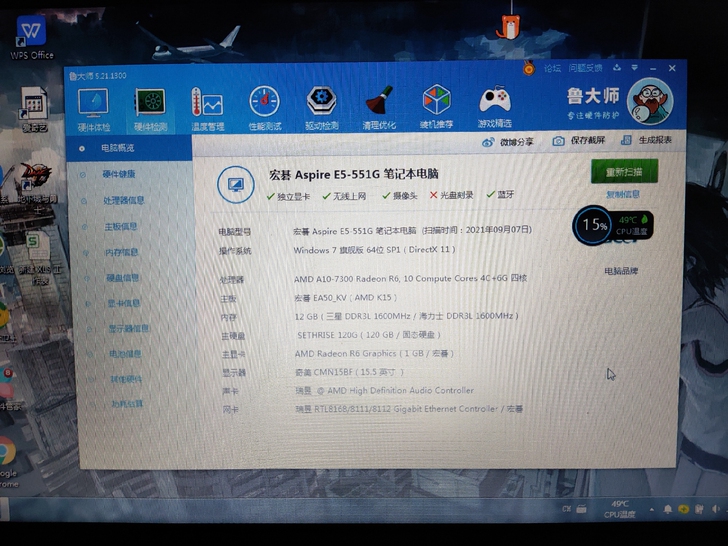Click the 保存截屏 camera icon
The width and height of the screenshot is (728, 546).
click(559, 141)
